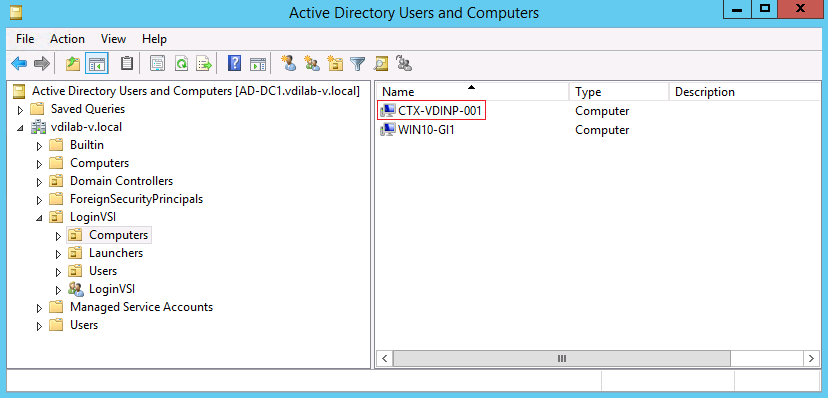Open the View menu

click(114, 39)
